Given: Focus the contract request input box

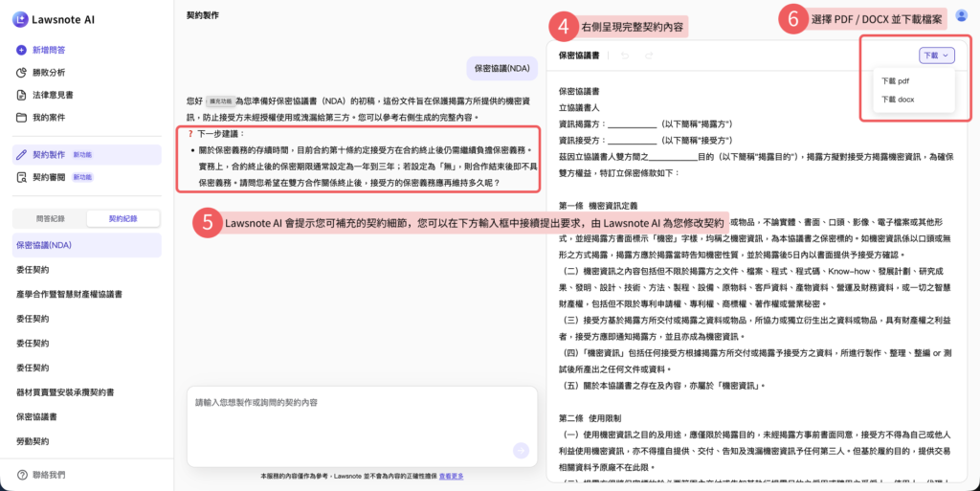Looking at the screenshot, I should click(362, 426).
